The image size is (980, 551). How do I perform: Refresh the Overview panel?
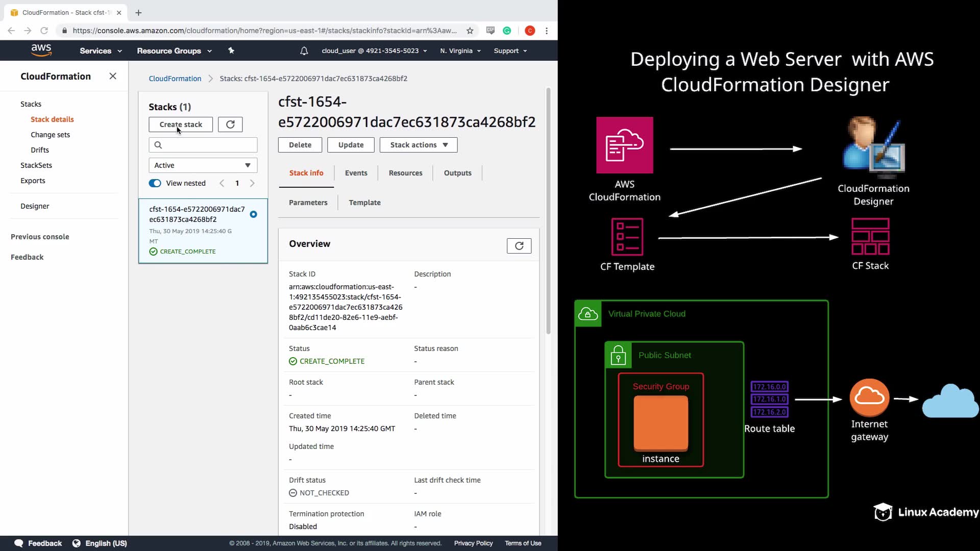pyautogui.click(x=519, y=246)
